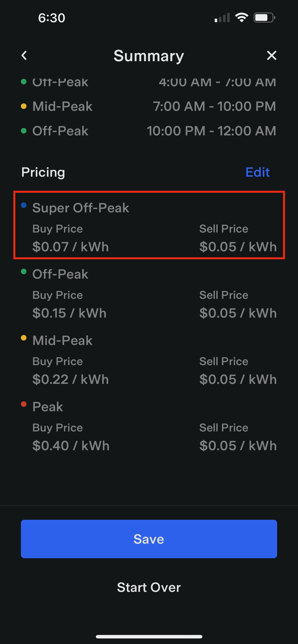Tap the 6:30 status bar clock
This screenshot has height=644, width=298.
click(52, 18)
